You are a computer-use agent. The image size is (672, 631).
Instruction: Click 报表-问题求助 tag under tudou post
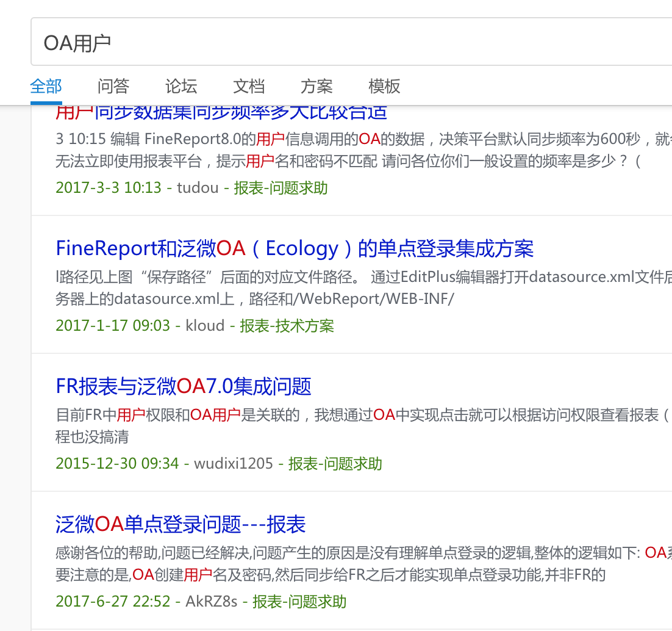pos(281,188)
